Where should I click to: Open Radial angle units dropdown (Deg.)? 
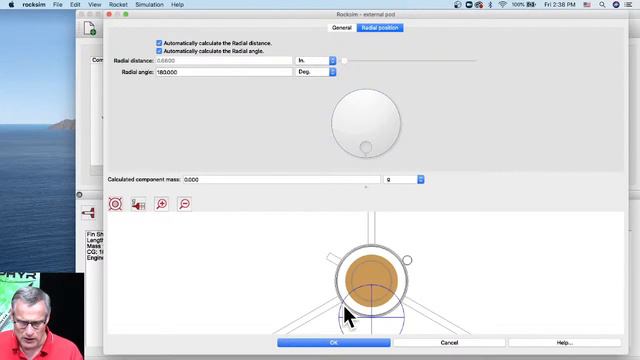316,72
